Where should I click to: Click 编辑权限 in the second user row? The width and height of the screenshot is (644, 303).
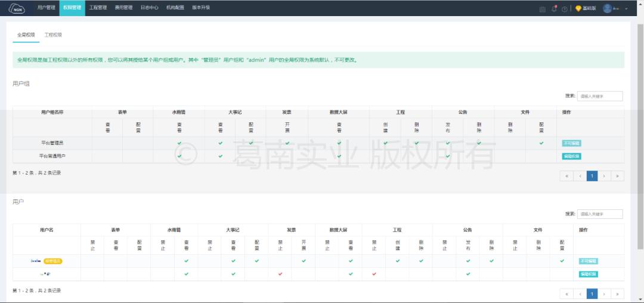(x=588, y=274)
